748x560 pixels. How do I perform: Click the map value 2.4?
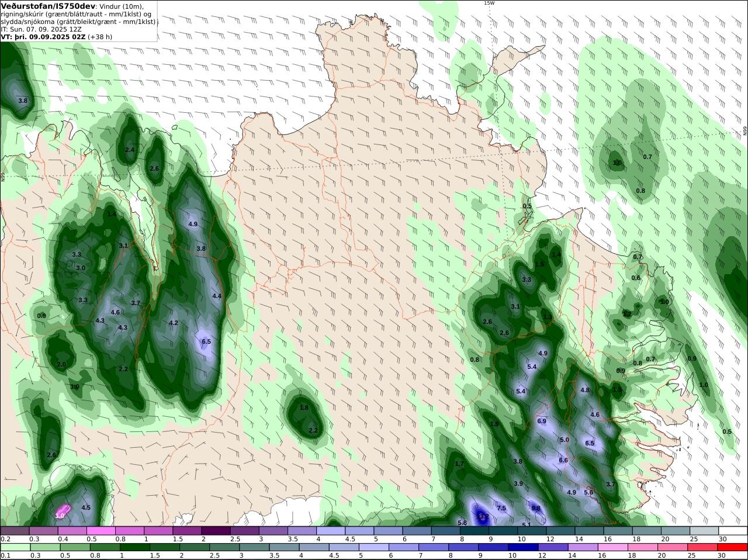coord(130,150)
